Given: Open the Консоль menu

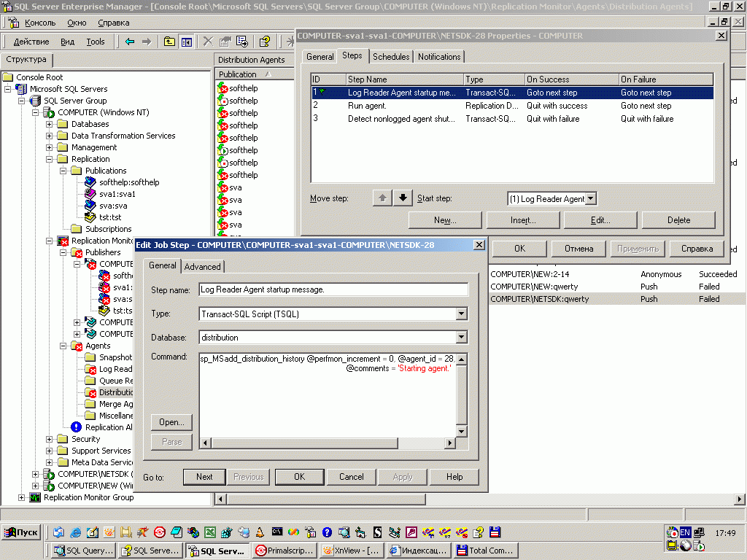Looking at the screenshot, I should [40, 23].
